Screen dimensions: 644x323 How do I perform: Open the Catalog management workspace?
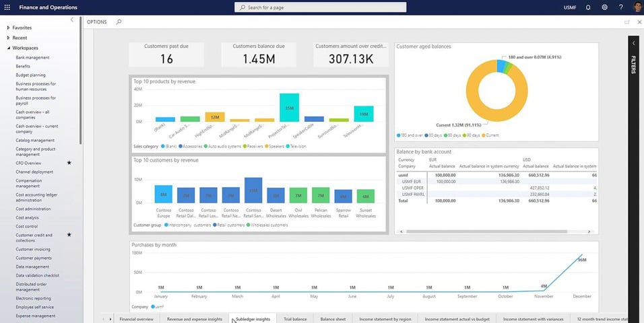35,141
